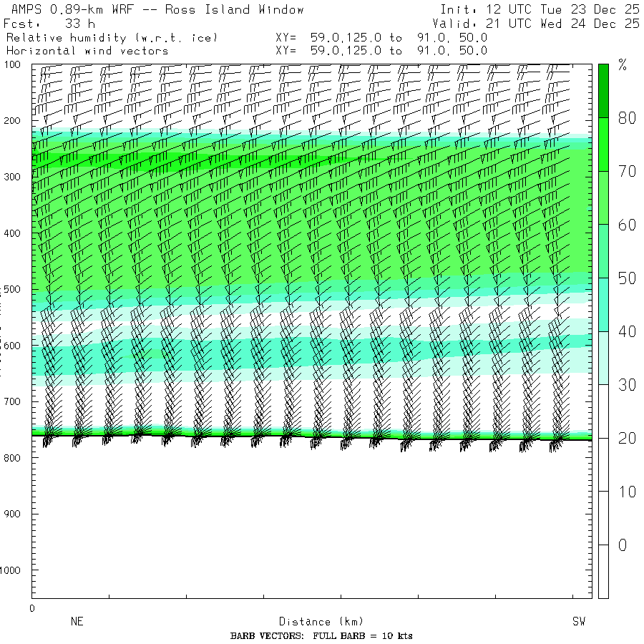The image size is (644, 644).
Task: Click the 'Relative humidity (w.r.t. ice)' label
Action: pyautogui.click(x=112, y=37)
